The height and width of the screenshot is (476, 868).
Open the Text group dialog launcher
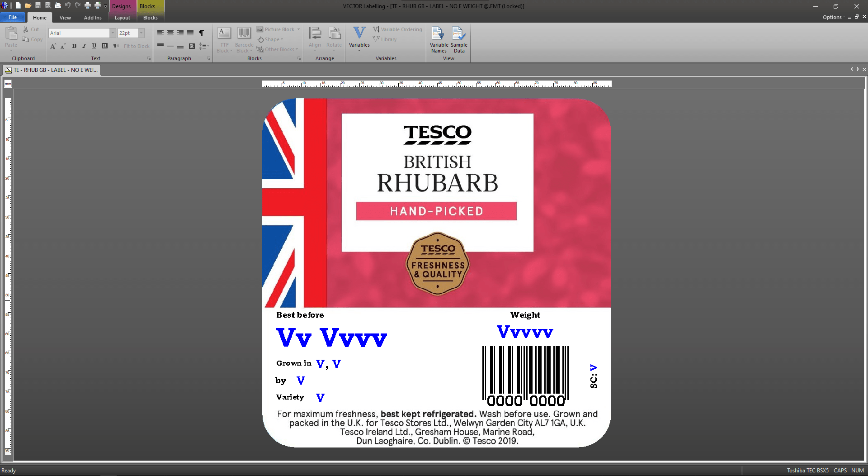(x=149, y=58)
